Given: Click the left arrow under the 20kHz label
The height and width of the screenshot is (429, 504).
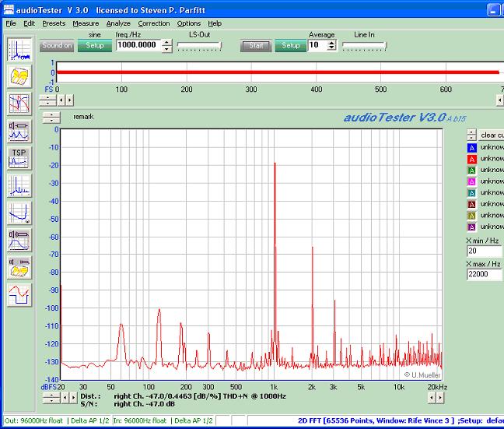Looking at the screenshot, I should click(x=432, y=398).
